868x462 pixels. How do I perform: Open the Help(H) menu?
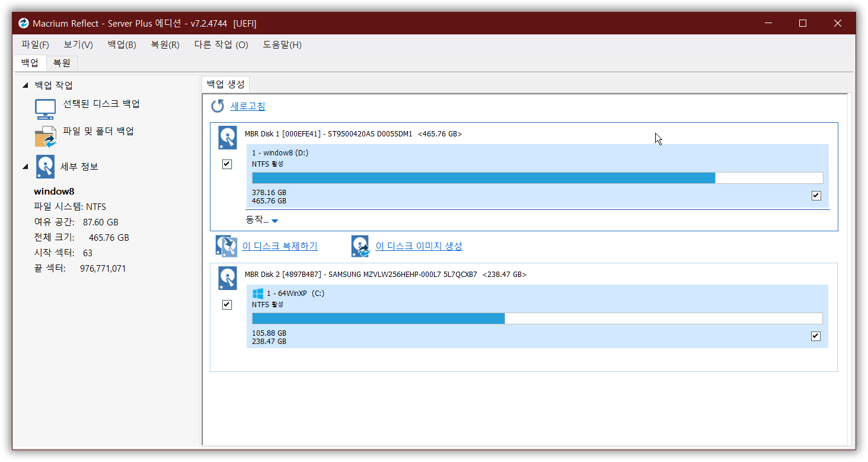[282, 44]
